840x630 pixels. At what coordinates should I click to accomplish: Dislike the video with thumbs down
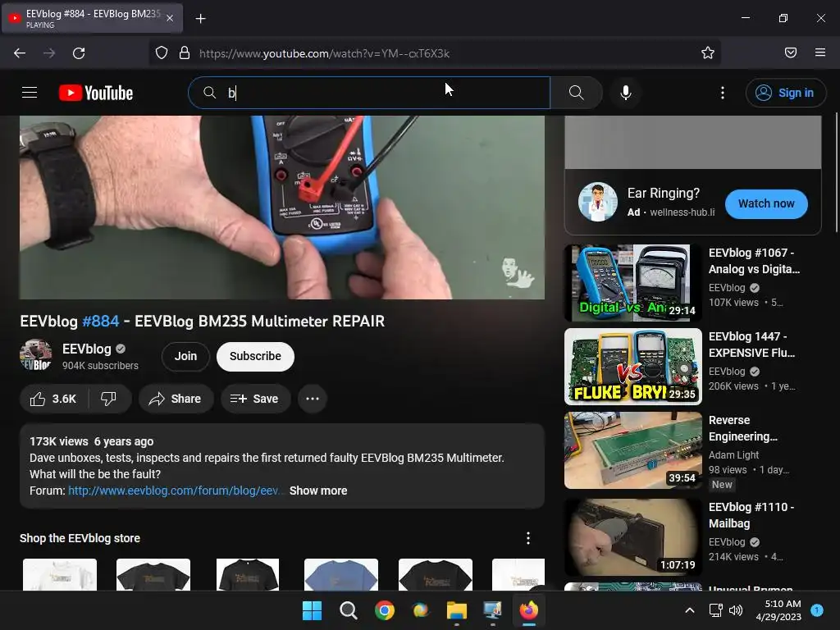coord(109,399)
